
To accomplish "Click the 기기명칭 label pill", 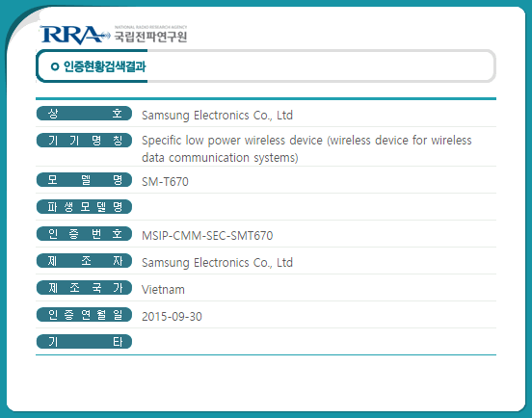I will [84, 141].
